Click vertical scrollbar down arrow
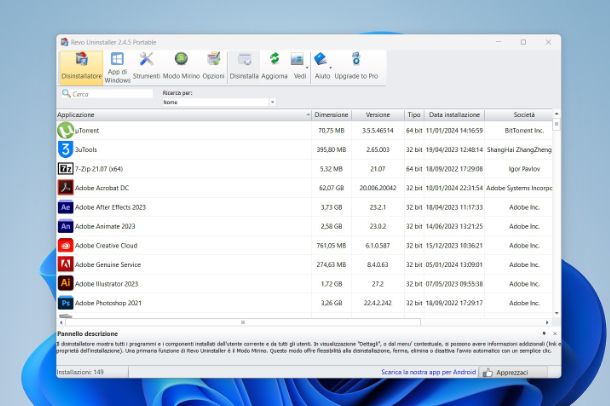Viewport: 610px width, 406px height. point(556,313)
